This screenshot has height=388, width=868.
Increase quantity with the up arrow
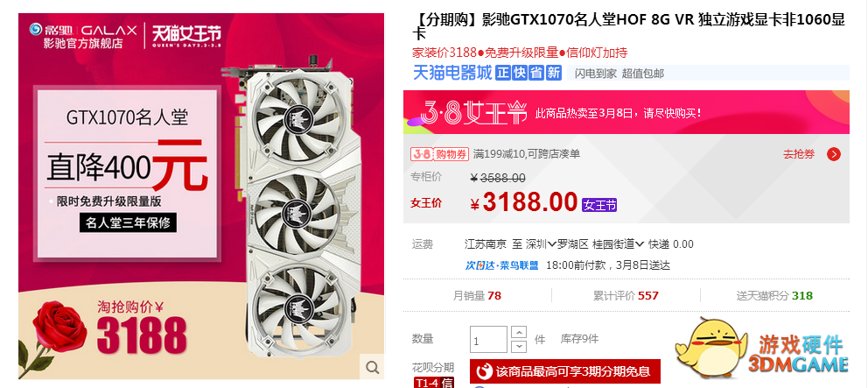[x=519, y=333]
